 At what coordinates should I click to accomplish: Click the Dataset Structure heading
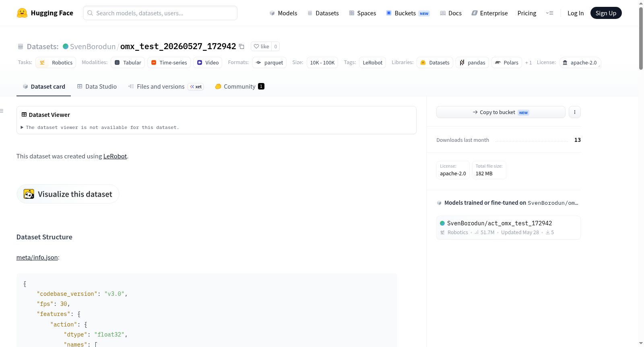[44, 237]
